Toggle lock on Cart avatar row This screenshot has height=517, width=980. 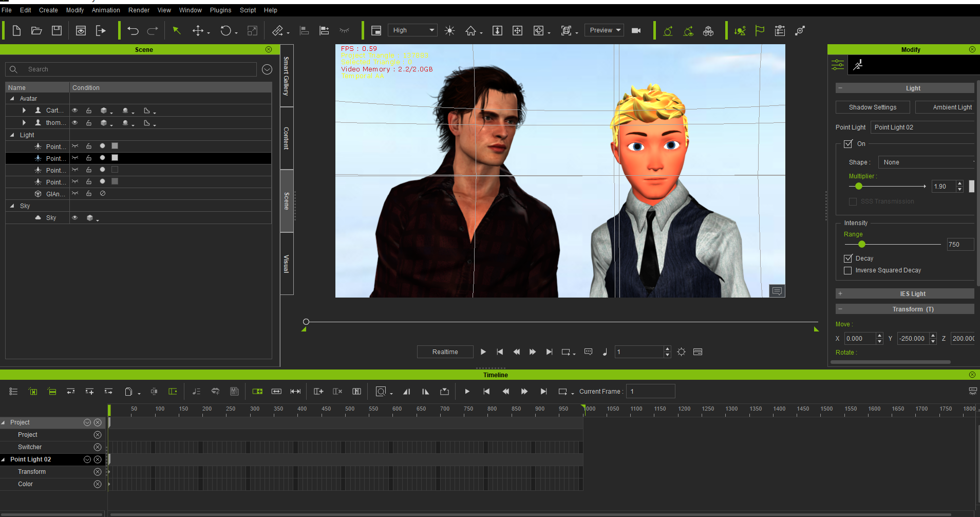point(89,110)
